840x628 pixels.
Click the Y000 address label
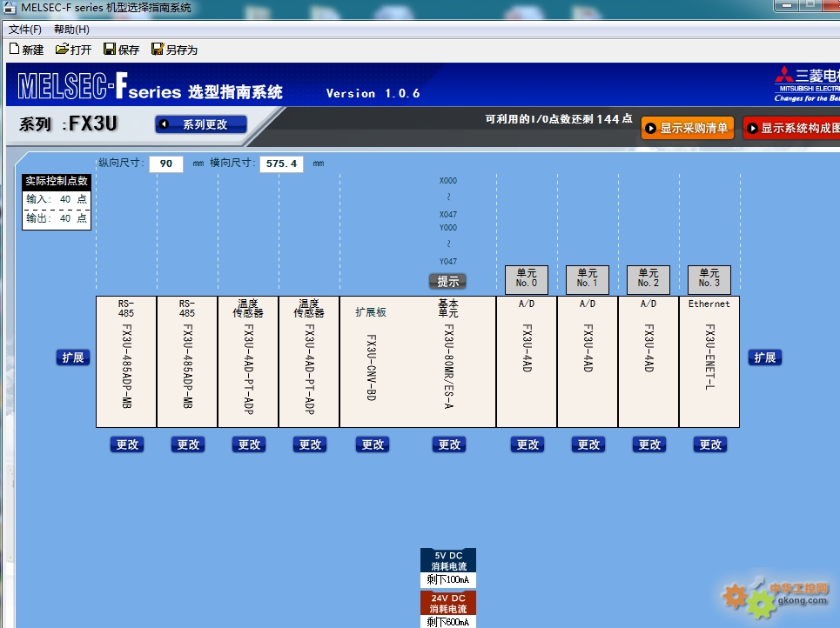click(x=448, y=228)
